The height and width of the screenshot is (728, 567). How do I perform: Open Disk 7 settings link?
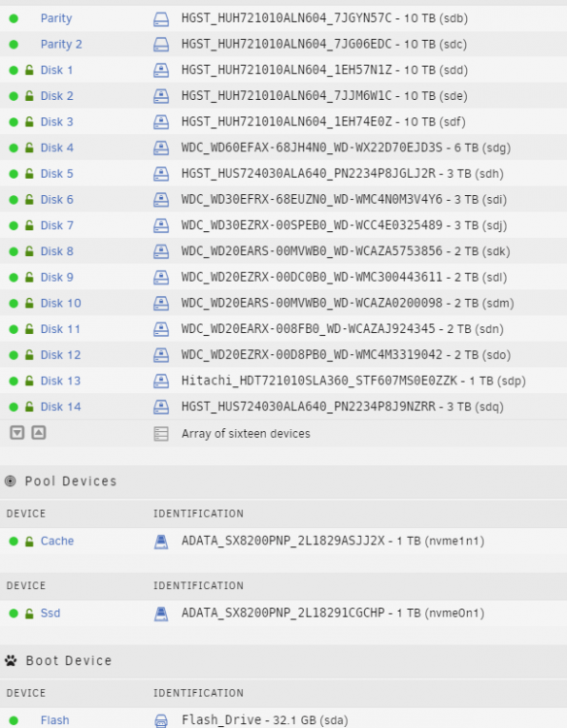click(57, 225)
